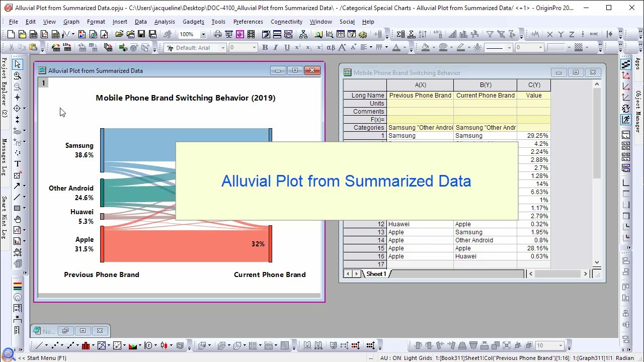
Task: Select the Pan hand tool
Action: (x=18, y=219)
